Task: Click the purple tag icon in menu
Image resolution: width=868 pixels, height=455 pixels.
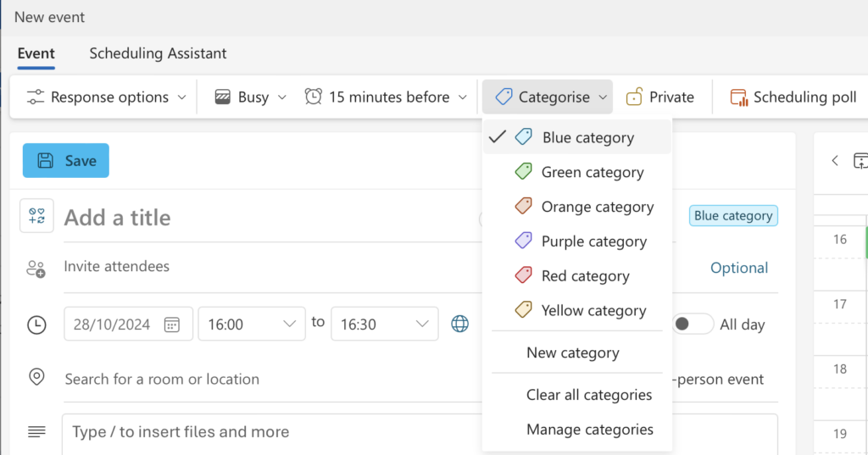Action: 524,241
